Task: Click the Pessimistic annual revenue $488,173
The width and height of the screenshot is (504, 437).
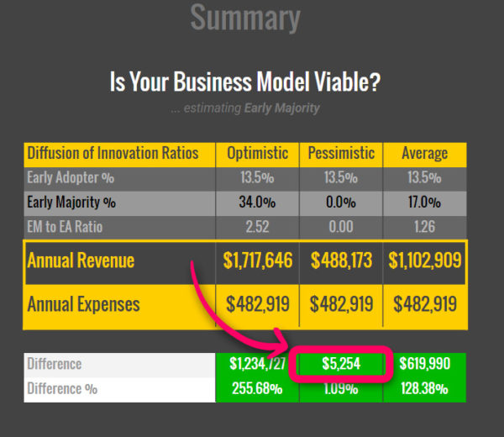Action: click(341, 261)
